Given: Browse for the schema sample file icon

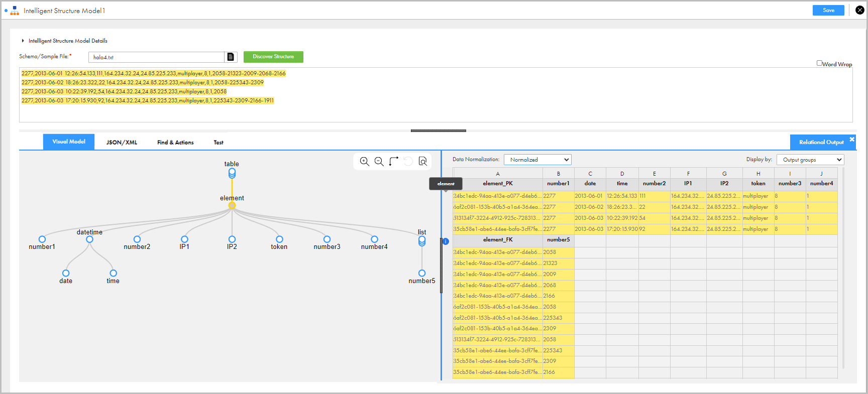Looking at the screenshot, I should click(x=231, y=57).
